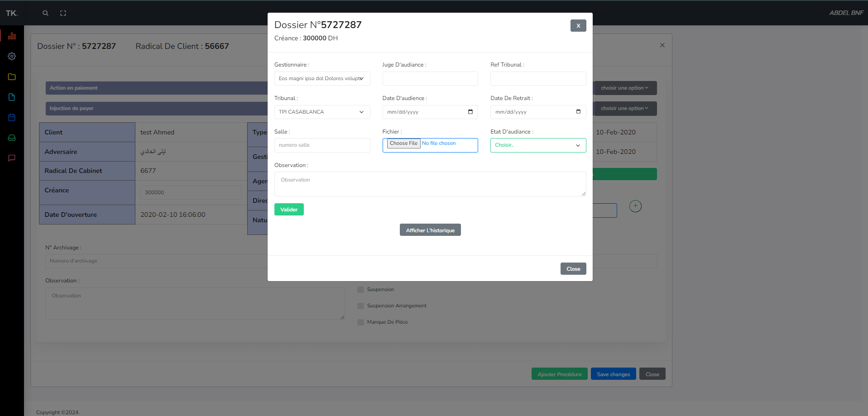
Task: Click the background Observation textarea
Action: pos(195,304)
